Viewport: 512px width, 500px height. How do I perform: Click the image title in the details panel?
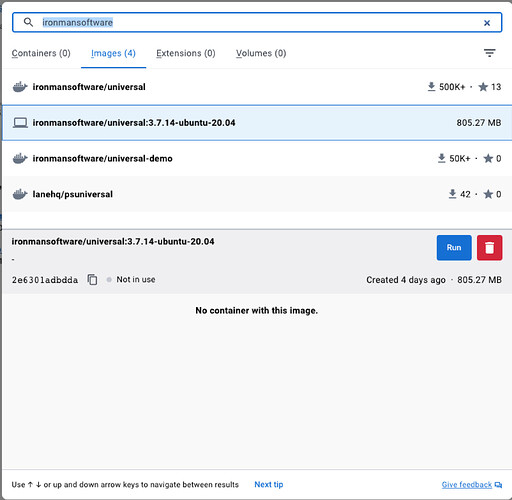113,241
